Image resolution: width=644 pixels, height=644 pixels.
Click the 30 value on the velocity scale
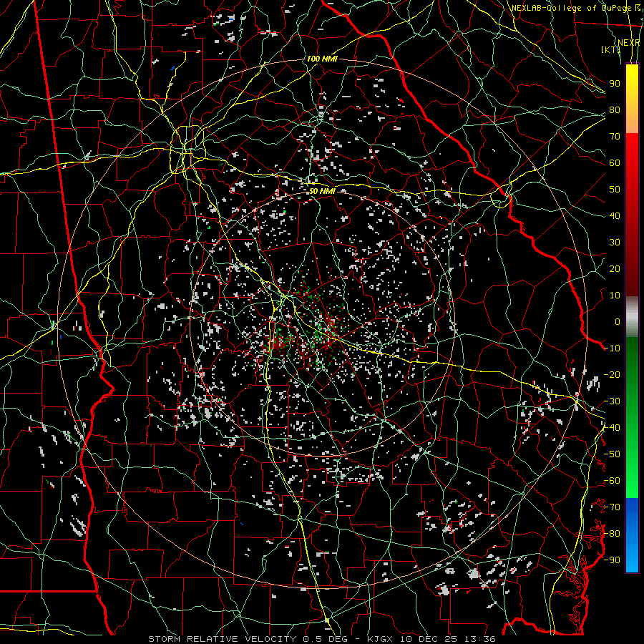click(615, 243)
